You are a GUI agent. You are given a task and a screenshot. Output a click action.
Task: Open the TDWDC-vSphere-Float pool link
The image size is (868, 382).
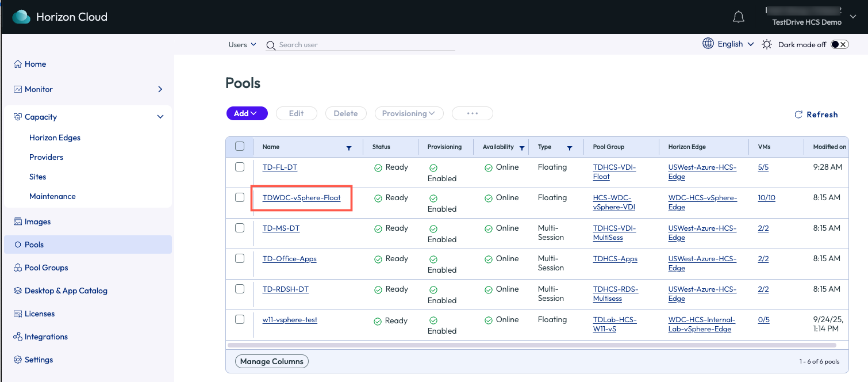[301, 198]
